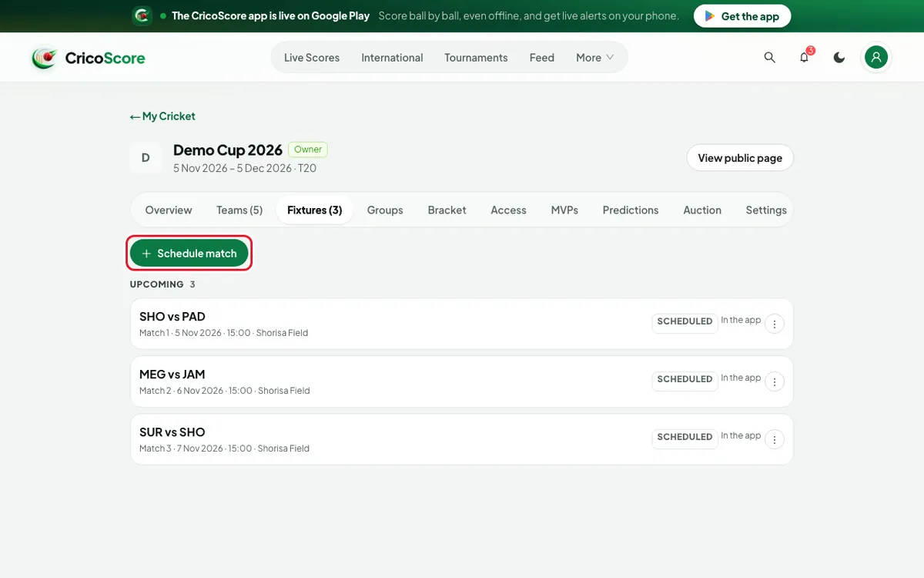This screenshot has height=578, width=924.
Task: Open the notifications bell with badge
Action: 805,58
